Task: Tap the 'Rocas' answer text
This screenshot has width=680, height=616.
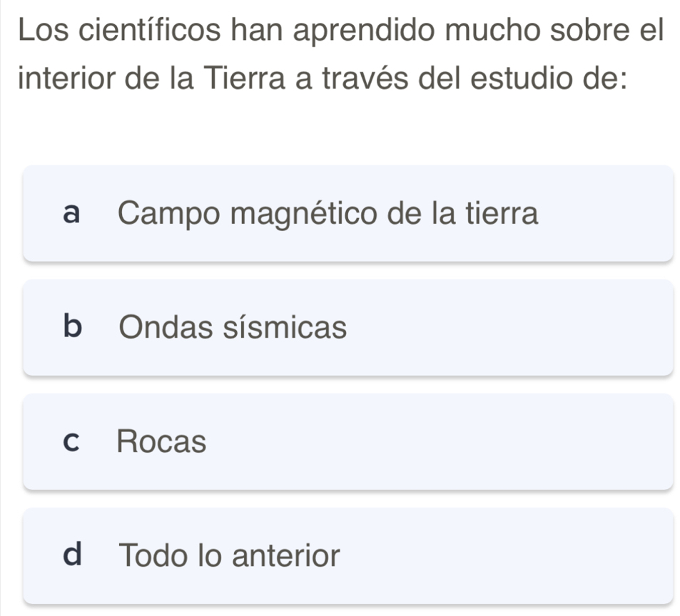Action: (162, 442)
